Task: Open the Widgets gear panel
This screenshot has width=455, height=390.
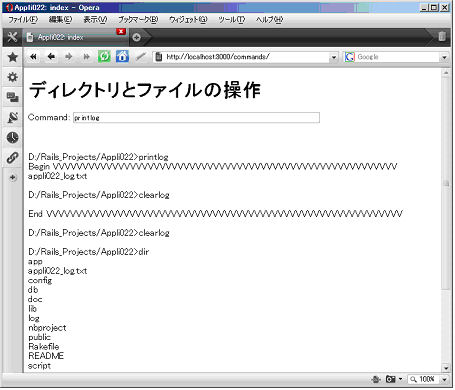Action: (13, 77)
